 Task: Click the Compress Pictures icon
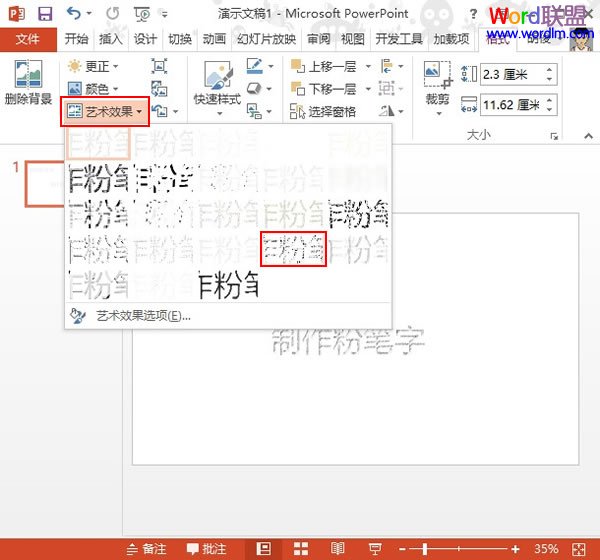click(x=159, y=66)
